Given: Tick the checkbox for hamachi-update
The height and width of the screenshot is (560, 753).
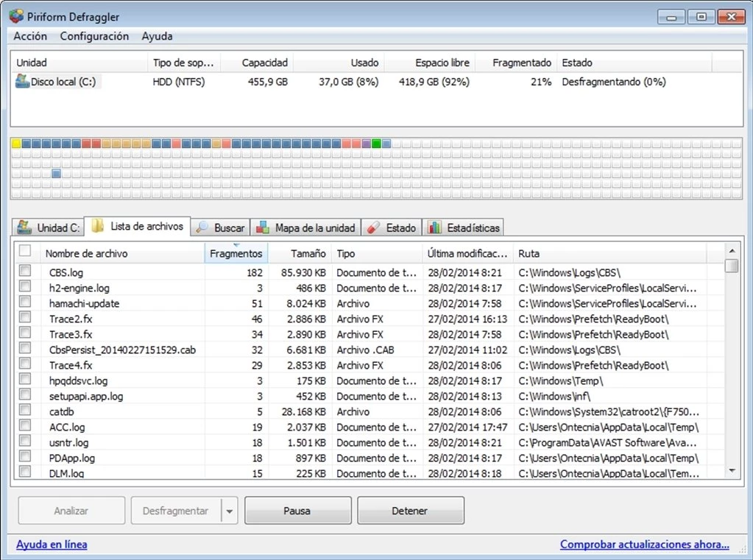Looking at the screenshot, I should (x=25, y=302).
